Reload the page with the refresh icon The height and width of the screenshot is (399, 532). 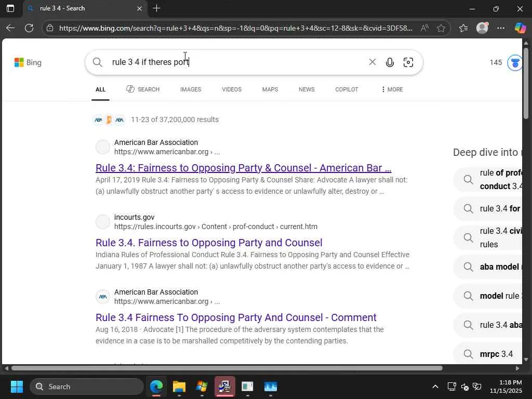[x=29, y=28]
